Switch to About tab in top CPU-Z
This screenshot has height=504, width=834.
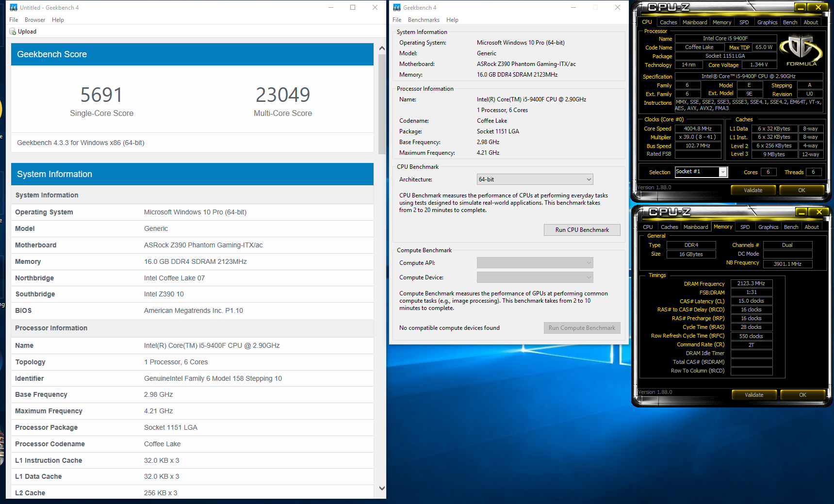coord(811,22)
